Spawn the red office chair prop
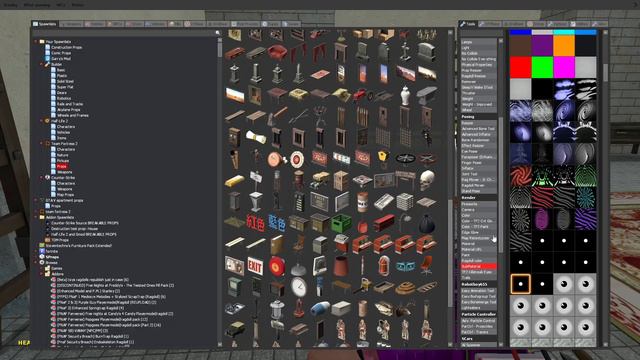This screenshot has width=640, height=360. tap(427, 266)
